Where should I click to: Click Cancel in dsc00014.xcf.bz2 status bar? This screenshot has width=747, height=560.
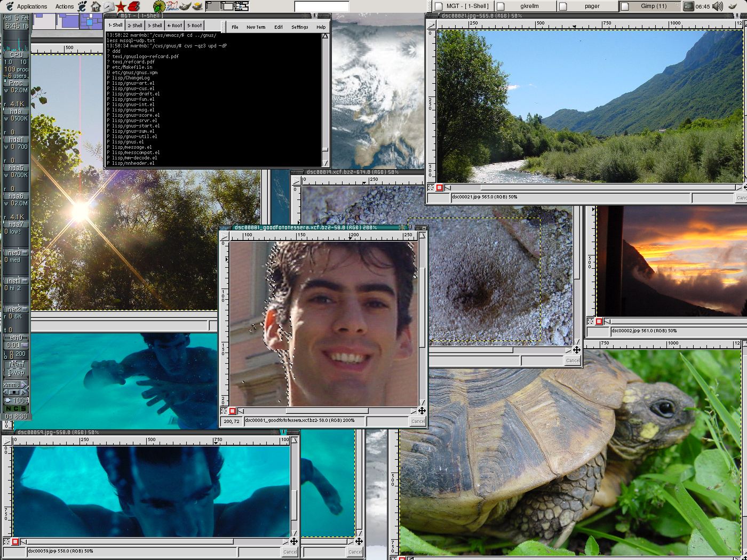573,361
